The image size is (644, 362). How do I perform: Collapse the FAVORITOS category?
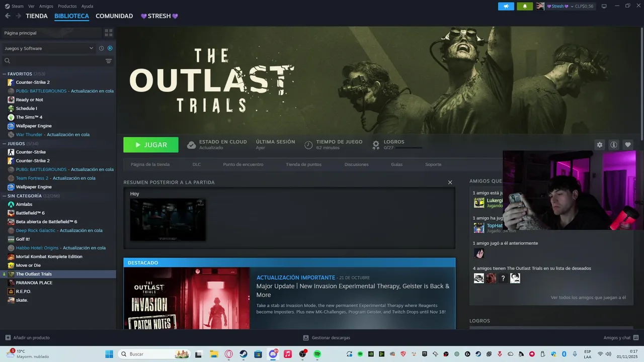tap(5, 74)
